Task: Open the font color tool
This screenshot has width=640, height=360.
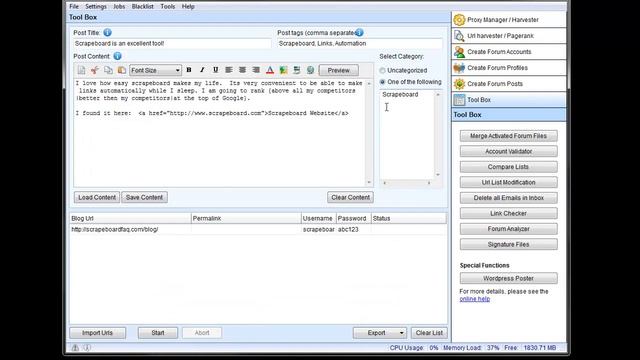Action: [x=270, y=70]
